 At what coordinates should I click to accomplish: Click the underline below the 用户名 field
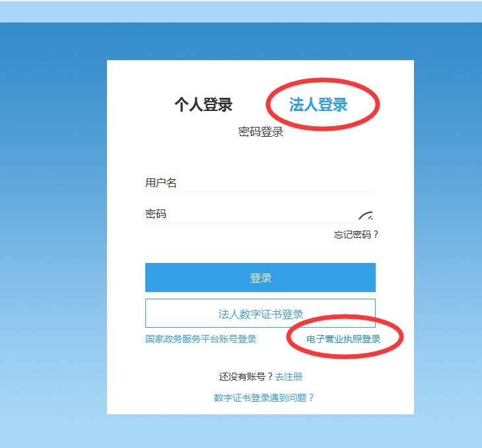[x=260, y=192]
